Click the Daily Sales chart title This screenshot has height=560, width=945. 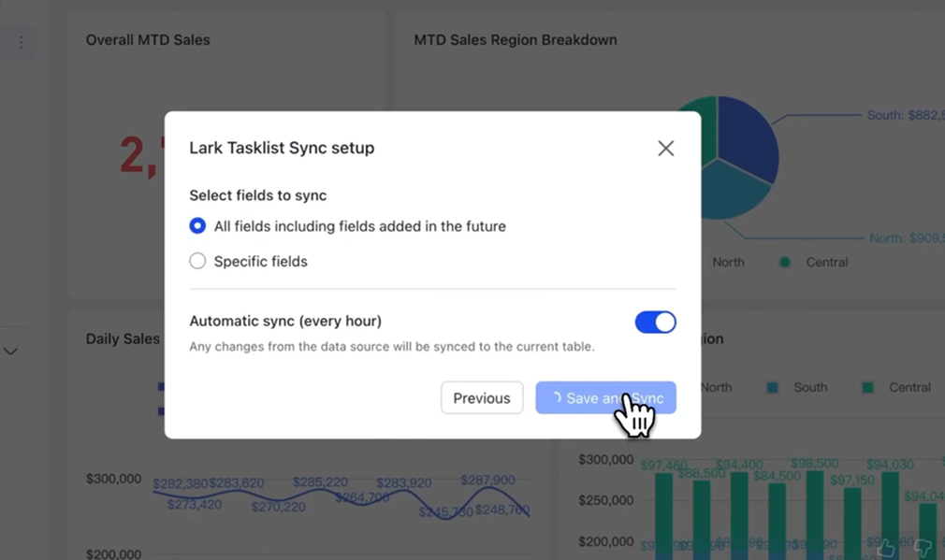(123, 338)
